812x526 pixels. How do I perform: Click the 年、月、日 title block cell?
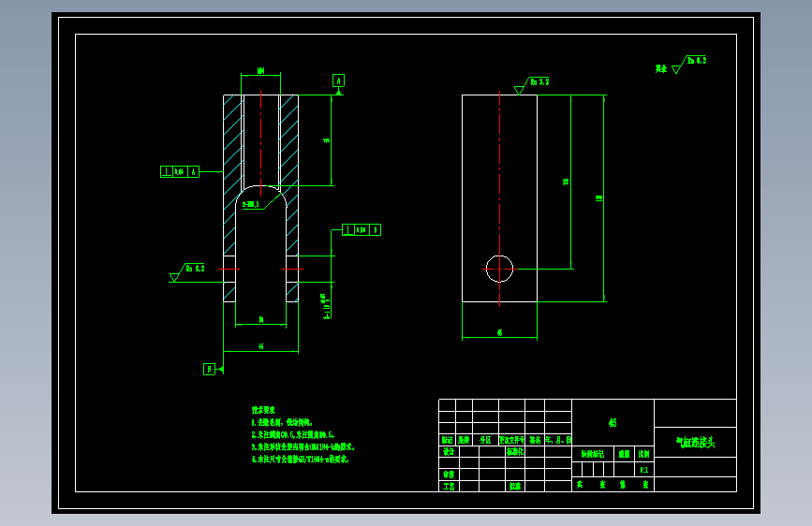558,440
